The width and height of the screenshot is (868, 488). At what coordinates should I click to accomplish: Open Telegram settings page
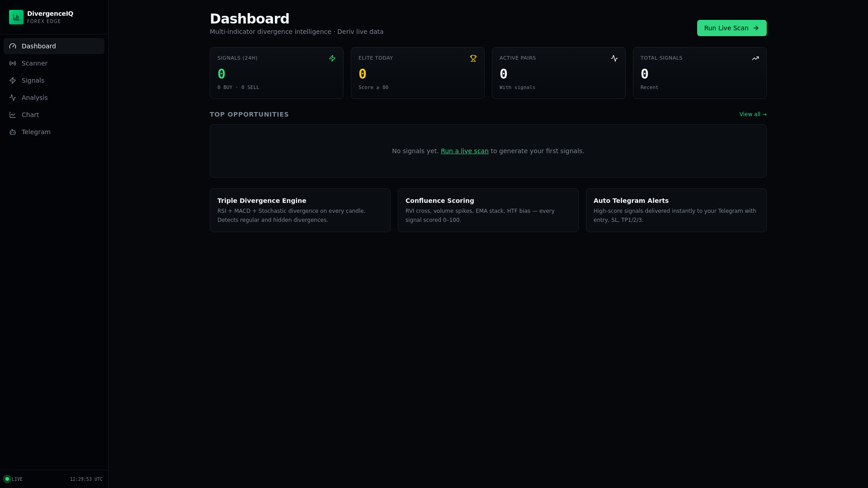(x=54, y=132)
